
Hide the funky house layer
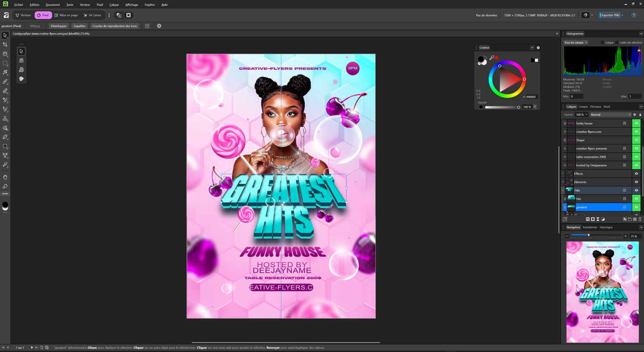[x=636, y=123]
